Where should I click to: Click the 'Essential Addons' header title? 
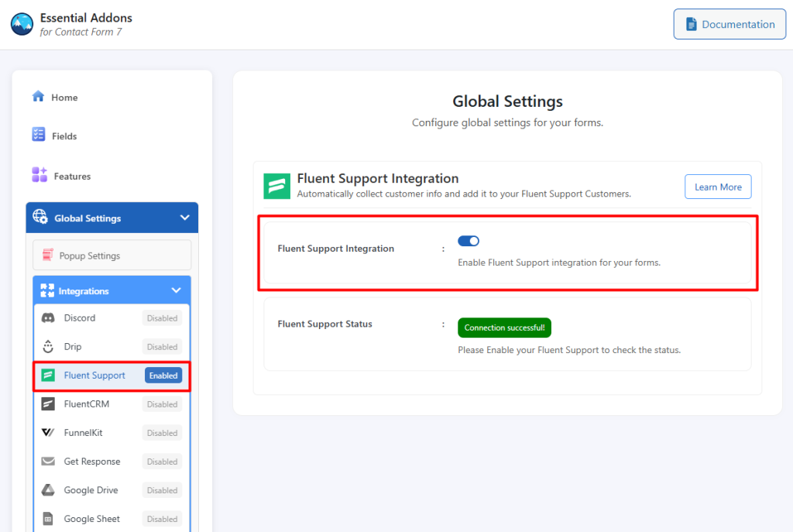[x=86, y=18]
